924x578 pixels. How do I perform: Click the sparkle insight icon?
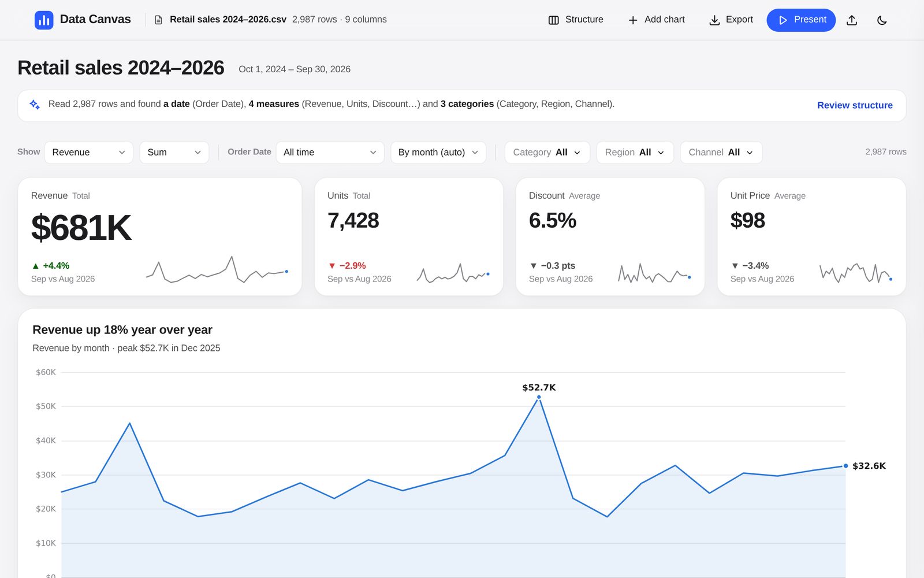[x=35, y=105]
